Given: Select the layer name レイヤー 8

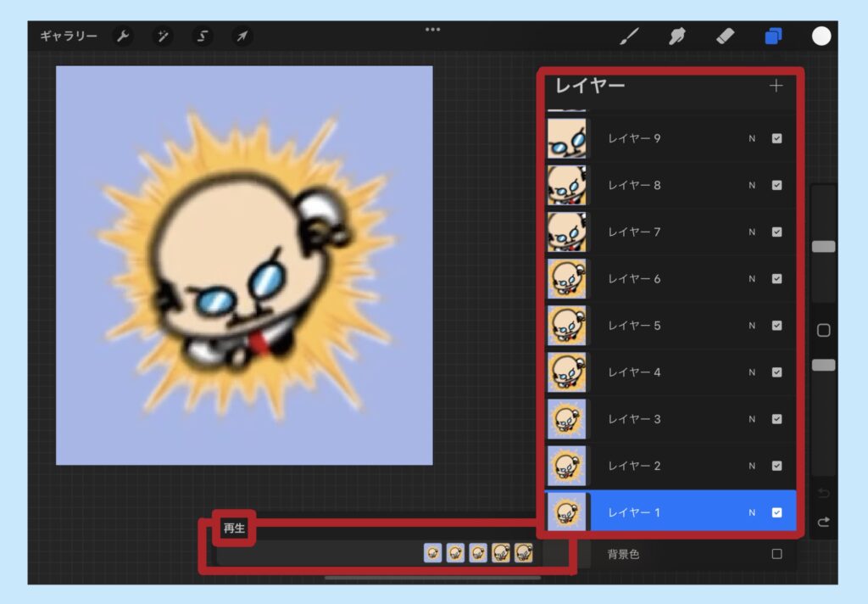Looking at the screenshot, I should [634, 185].
